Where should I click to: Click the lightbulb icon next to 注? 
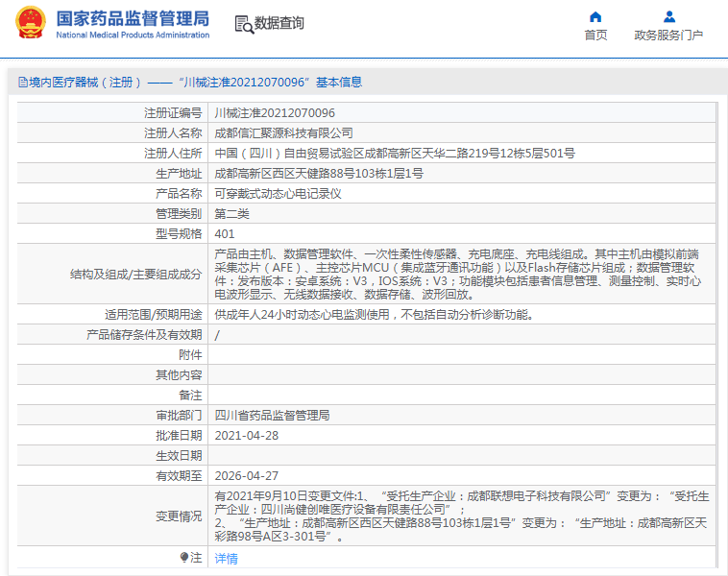pyautogui.click(x=184, y=557)
